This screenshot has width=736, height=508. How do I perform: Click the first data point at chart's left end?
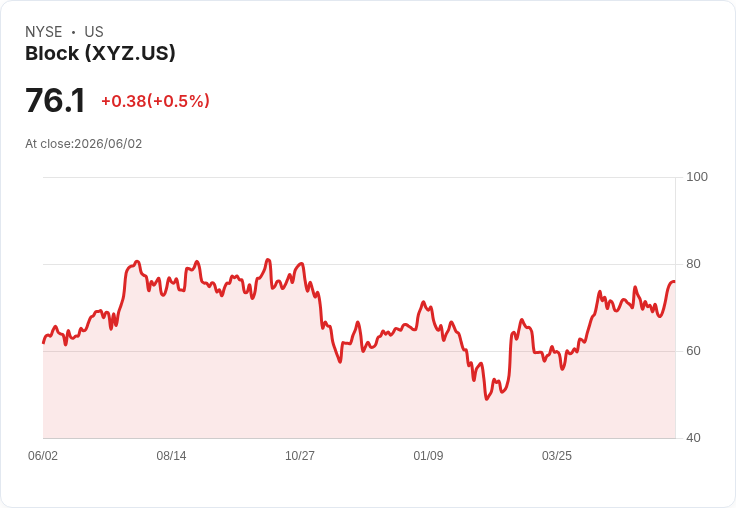[44, 343]
